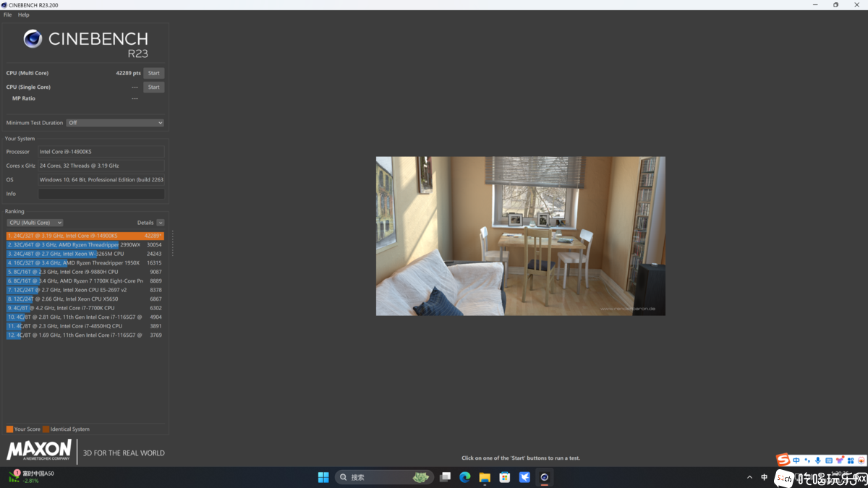The image size is (868, 488).
Task: Select ranking row 6 AMD Ryzen 7 1700X
Action: 85,281
